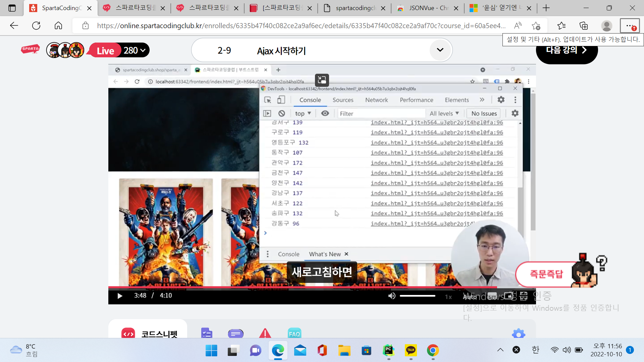
Task: Open Edge settings and more menu
Action: coord(630,25)
